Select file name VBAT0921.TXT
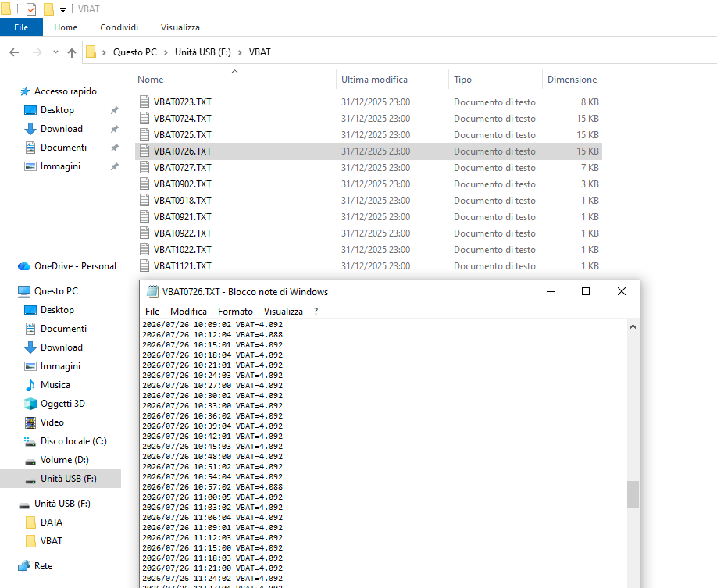717x588 pixels. (x=183, y=217)
